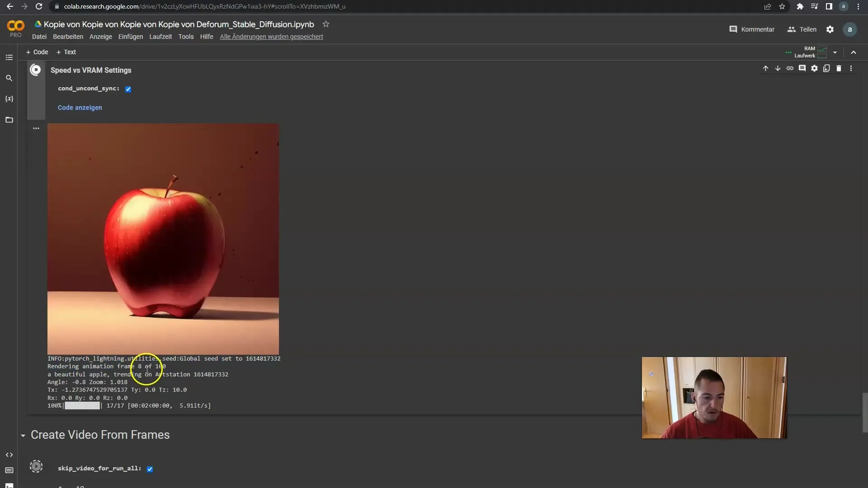Add a comment to this cell
The image size is (868, 488).
click(x=802, y=68)
